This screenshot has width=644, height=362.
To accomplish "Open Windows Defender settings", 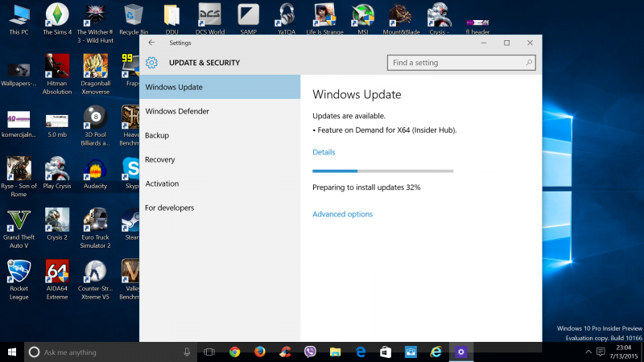I will tap(220, 111).
